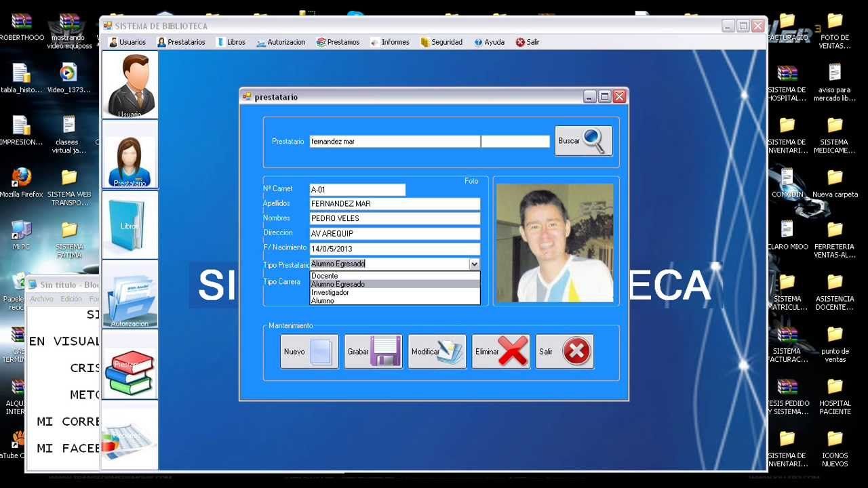Open the Autorizacion folder sidebar icon
This screenshot has height=488, width=868.
pyautogui.click(x=130, y=294)
